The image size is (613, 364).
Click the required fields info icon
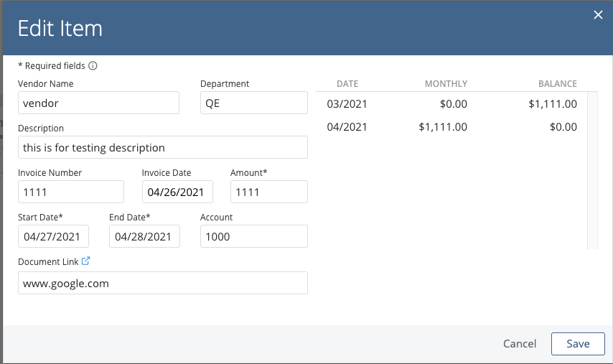93,66
